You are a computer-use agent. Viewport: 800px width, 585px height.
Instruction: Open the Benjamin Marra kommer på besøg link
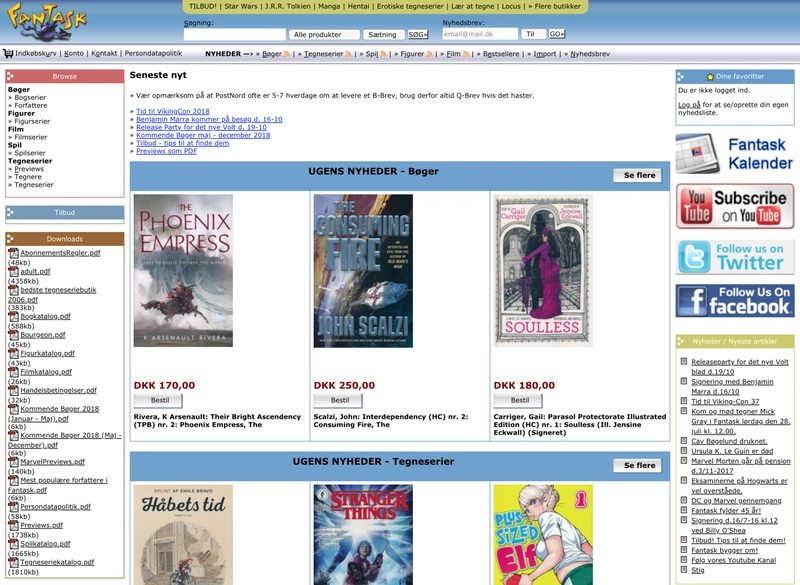[x=209, y=119]
